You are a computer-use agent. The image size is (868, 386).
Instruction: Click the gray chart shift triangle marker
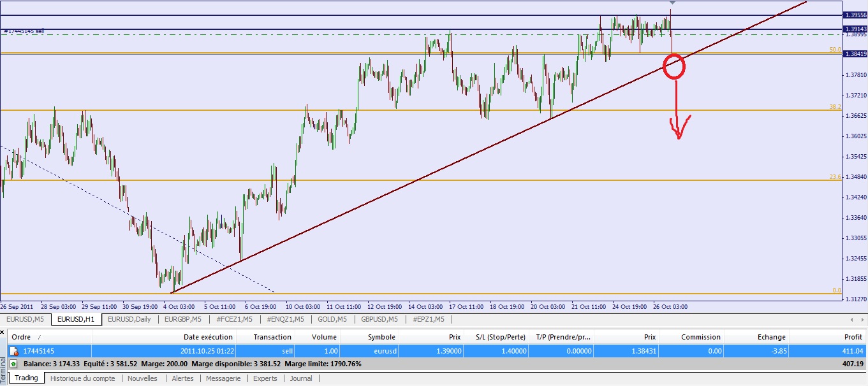pyautogui.click(x=672, y=3)
